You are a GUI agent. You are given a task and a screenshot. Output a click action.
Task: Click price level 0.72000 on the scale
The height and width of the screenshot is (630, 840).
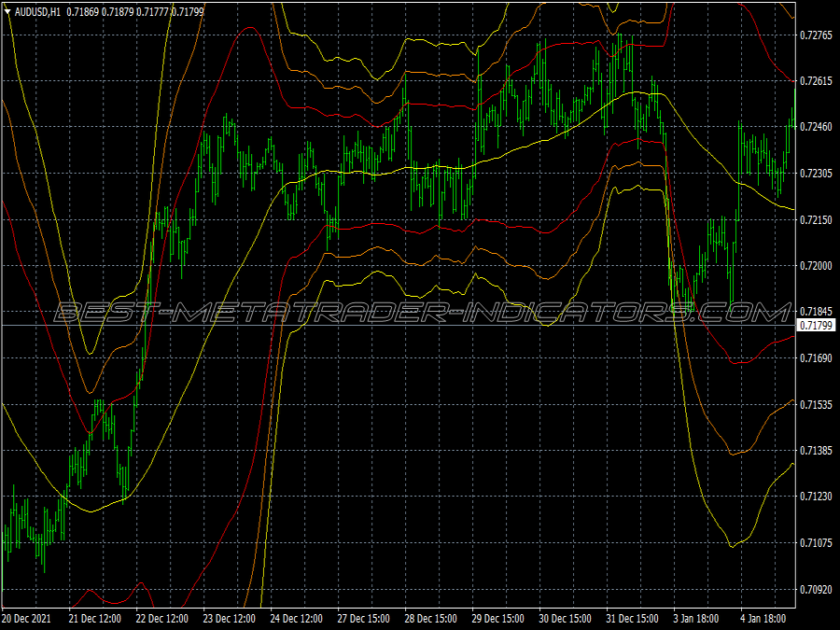tap(816, 266)
